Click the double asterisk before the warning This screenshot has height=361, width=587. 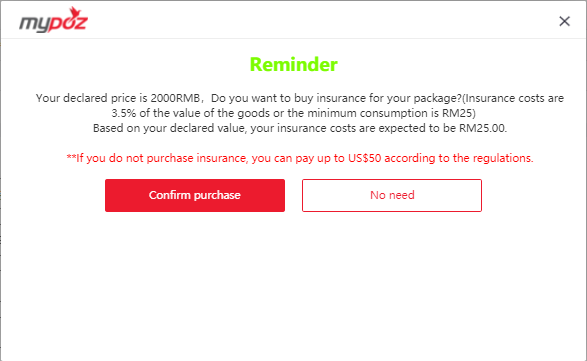71,157
